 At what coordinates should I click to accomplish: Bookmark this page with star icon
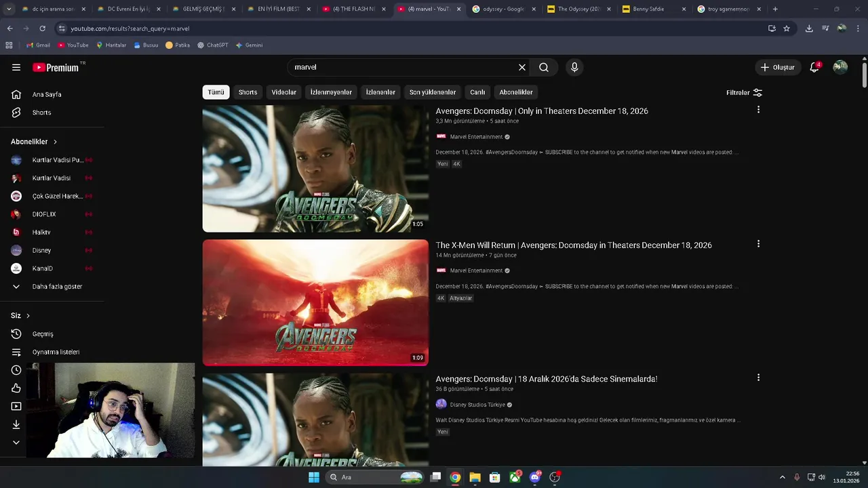point(787,28)
